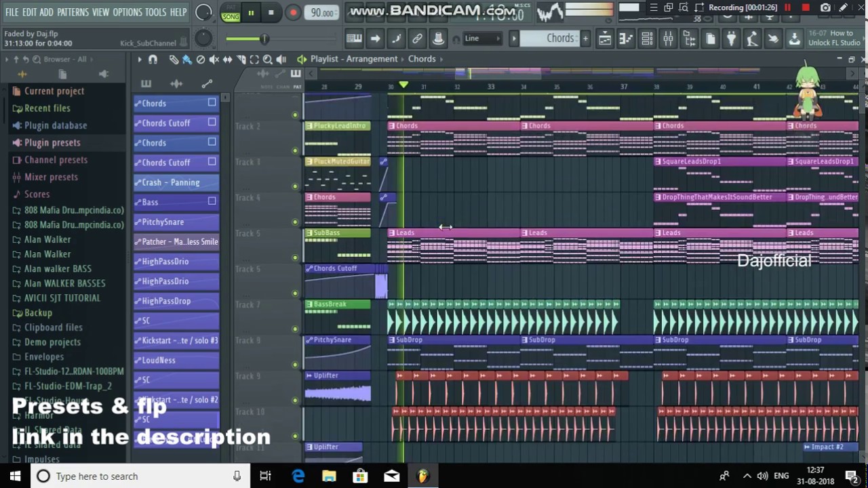Viewport: 868px width, 488px height.
Task: Set tempo in the 90.000 field
Action: point(322,13)
